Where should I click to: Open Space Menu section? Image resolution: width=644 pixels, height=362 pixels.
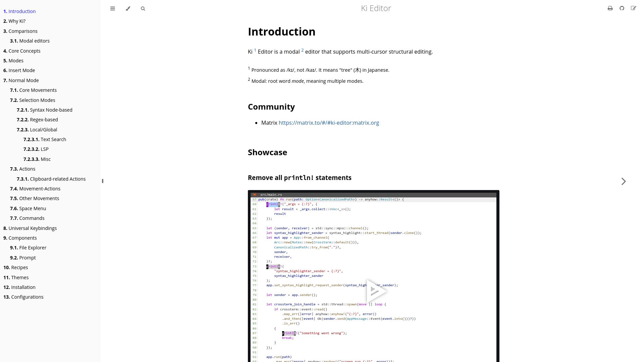coord(28,208)
